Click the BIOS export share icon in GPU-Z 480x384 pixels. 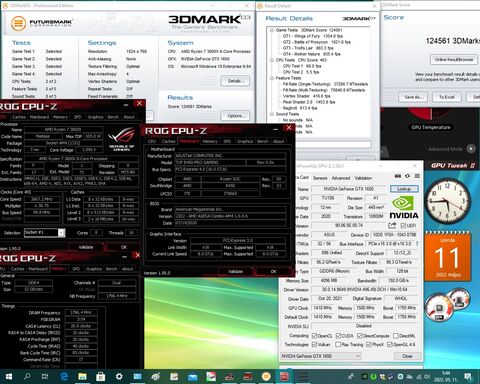point(392,225)
